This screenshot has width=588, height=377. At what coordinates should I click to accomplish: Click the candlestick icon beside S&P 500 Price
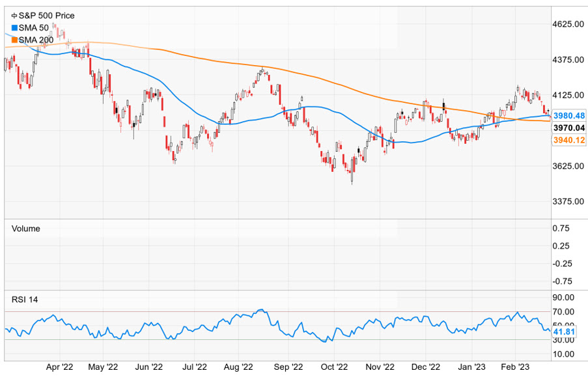[14, 16]
